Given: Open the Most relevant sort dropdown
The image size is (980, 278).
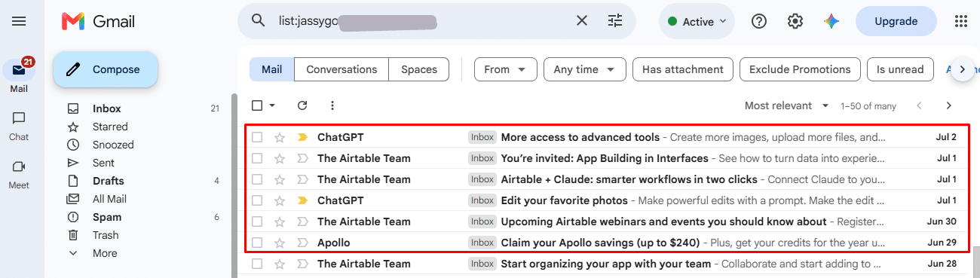Looking at the screenshot, I should (x=786, y=105).
